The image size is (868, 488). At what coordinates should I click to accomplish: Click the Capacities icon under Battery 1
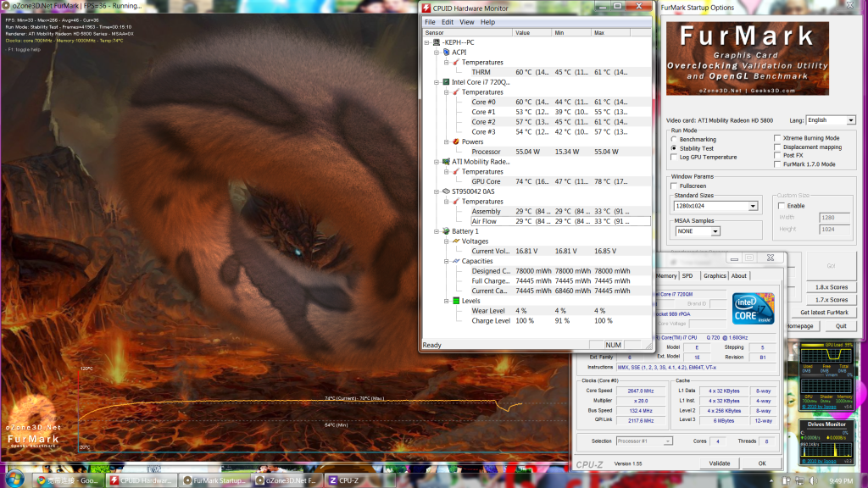[456, 261]
